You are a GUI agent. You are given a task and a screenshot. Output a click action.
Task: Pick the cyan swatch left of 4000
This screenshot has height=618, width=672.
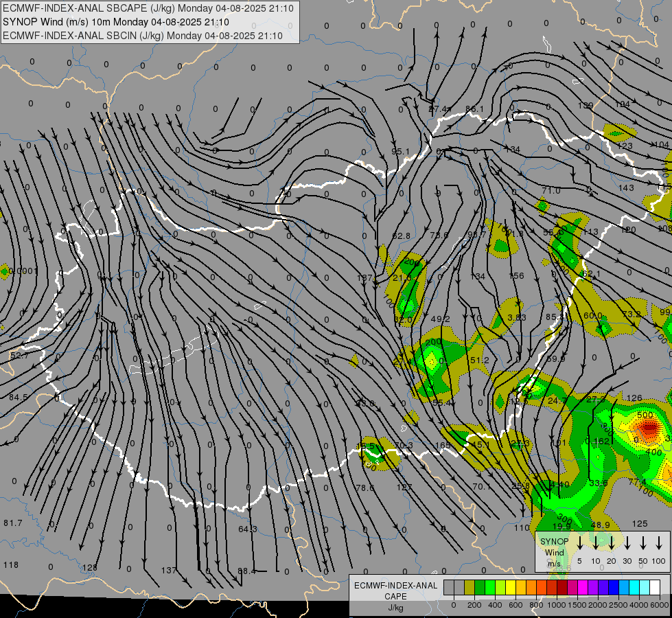point(634,588)
